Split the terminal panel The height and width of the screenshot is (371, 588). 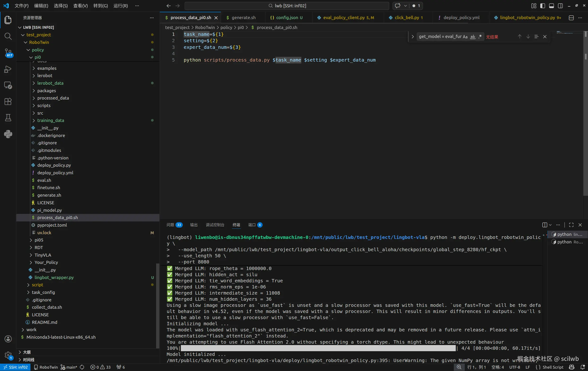point(545,225)
